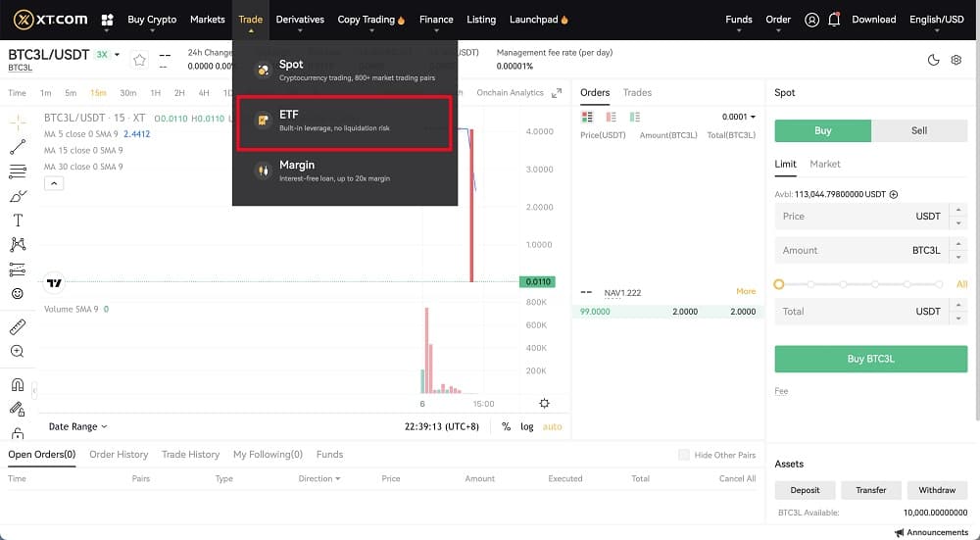Choose ETF from the Trade menu
The image size is (980, 540).
point(344,123)
